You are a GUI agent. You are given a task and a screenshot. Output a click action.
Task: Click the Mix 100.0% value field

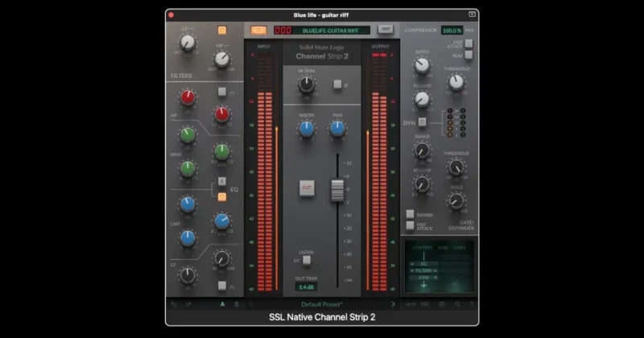pos(452,31)
